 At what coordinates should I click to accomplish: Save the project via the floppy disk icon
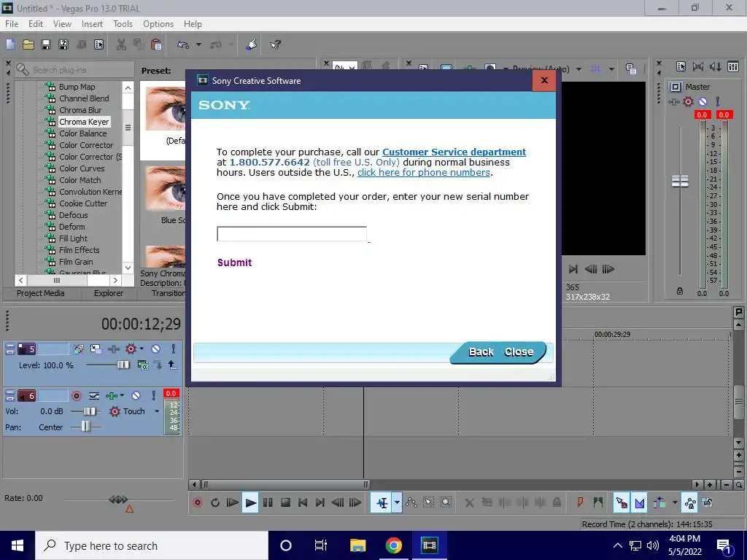[46, 44]
